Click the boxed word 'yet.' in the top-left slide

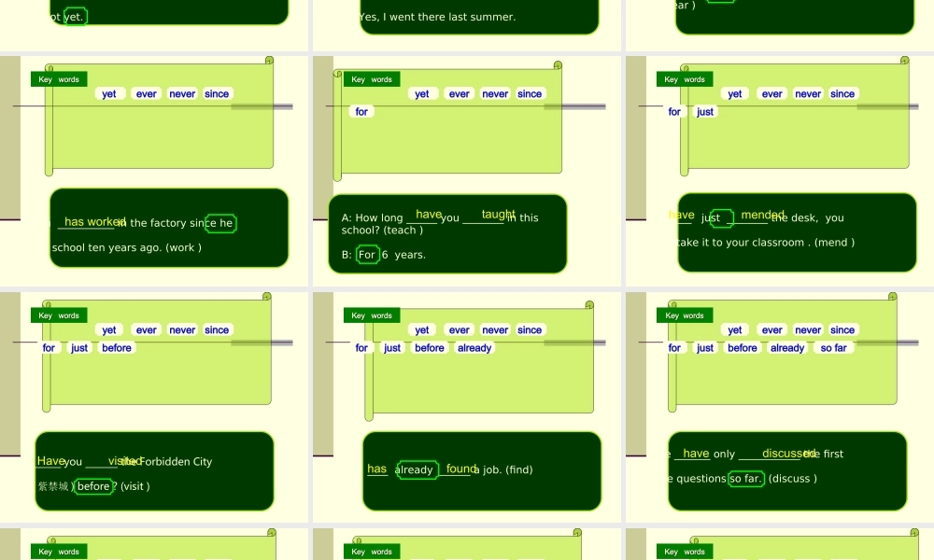(75, 17)
